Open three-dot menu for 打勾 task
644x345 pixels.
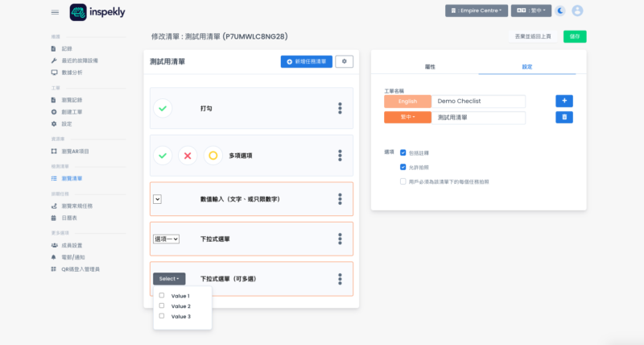click(x=340, y=108)
